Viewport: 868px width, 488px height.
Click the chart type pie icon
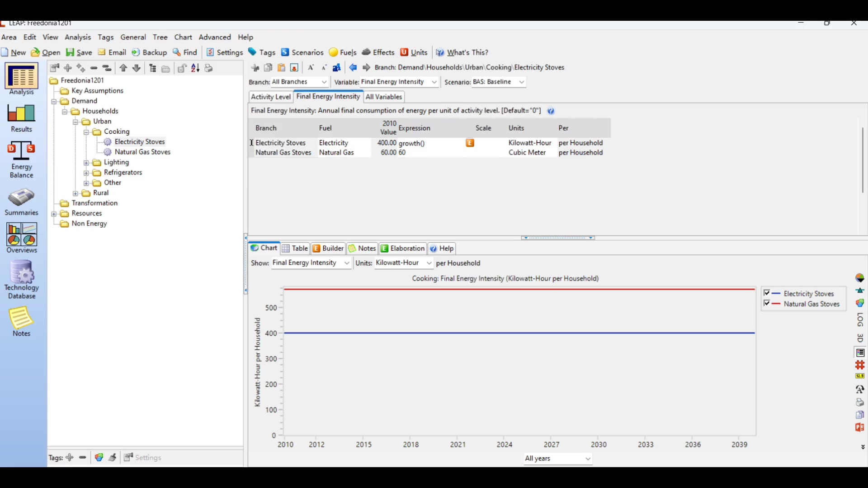click(860, 278)
